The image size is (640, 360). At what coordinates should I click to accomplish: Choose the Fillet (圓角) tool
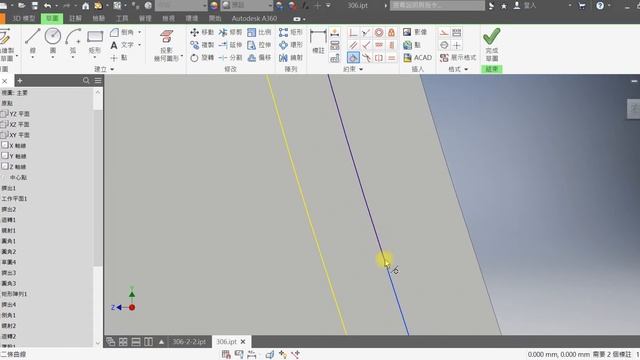pos(122,32)
